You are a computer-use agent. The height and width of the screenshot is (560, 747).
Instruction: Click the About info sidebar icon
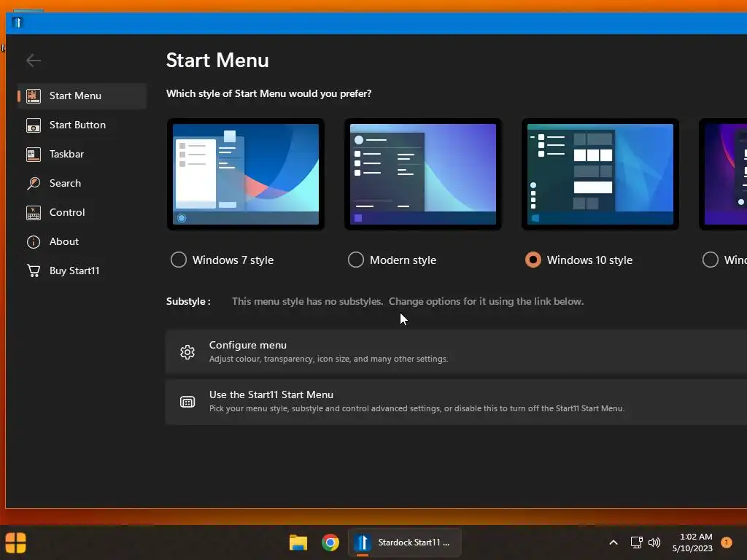34,242
